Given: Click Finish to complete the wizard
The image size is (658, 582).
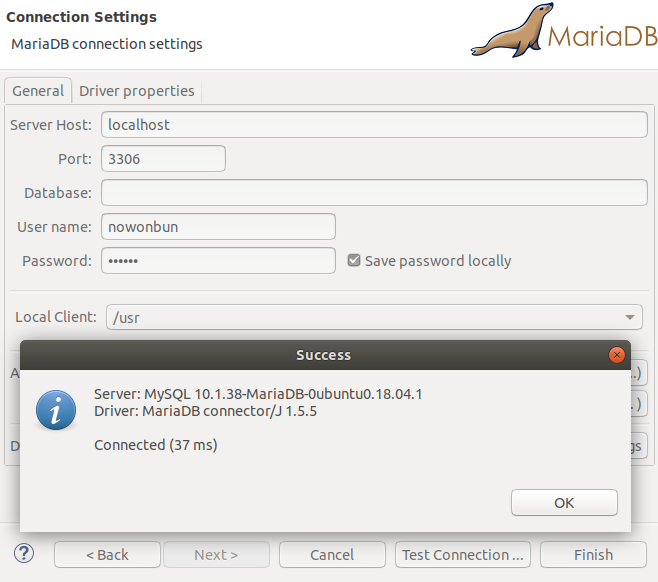Looking at the screenshot, I should (x=593, y=555).
